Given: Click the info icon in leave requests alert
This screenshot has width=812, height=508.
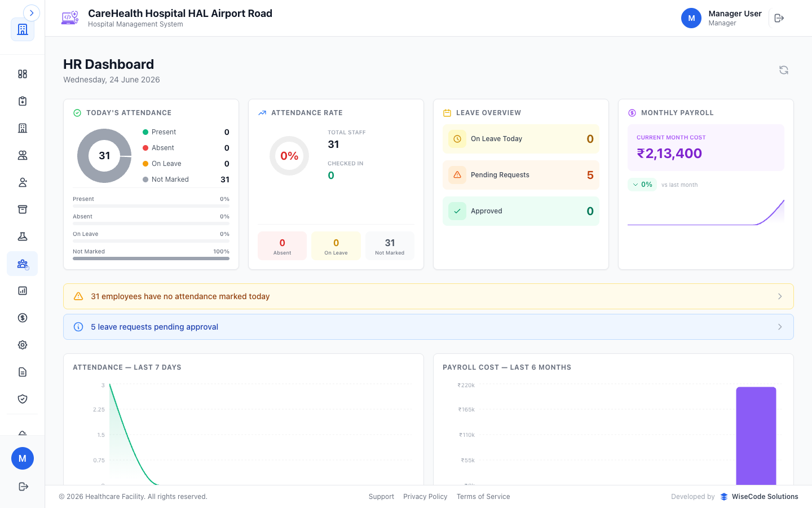Looking at the screenshot, I should tap(78, 327).
